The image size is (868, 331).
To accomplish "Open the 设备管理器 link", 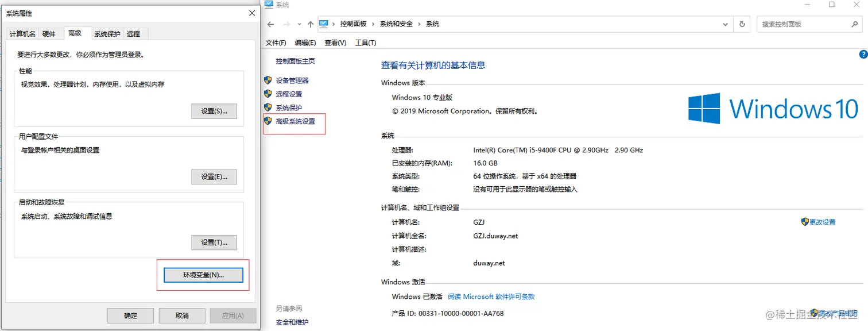I will 292,80.
